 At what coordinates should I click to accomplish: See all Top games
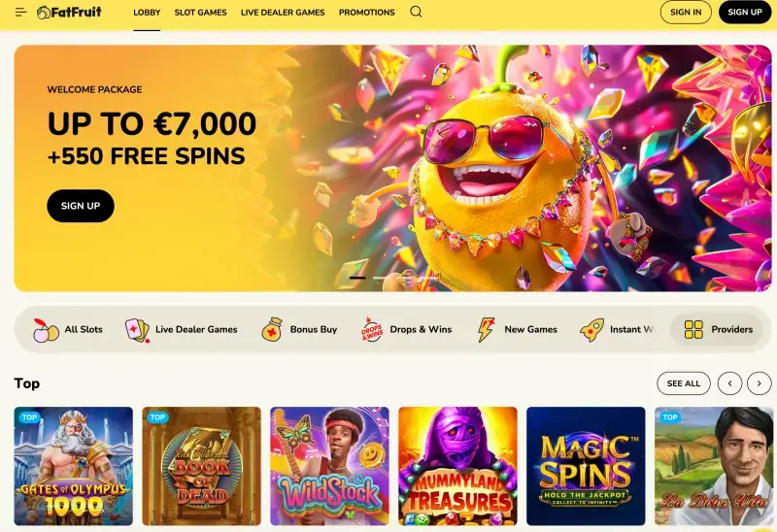point(684,383)
